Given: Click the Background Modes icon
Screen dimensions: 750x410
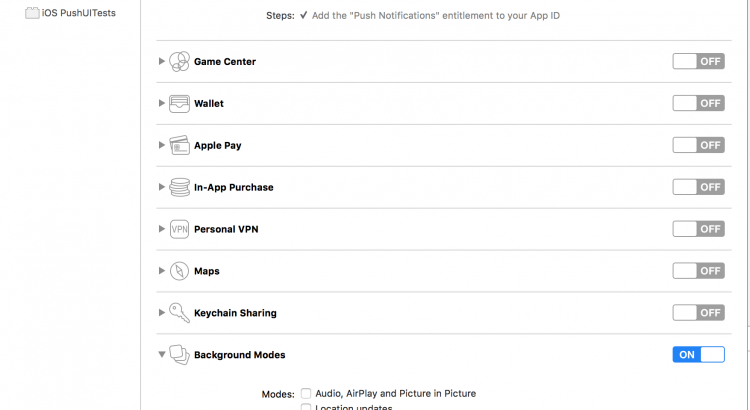Looking at the screenshot, I should (180, 355).
